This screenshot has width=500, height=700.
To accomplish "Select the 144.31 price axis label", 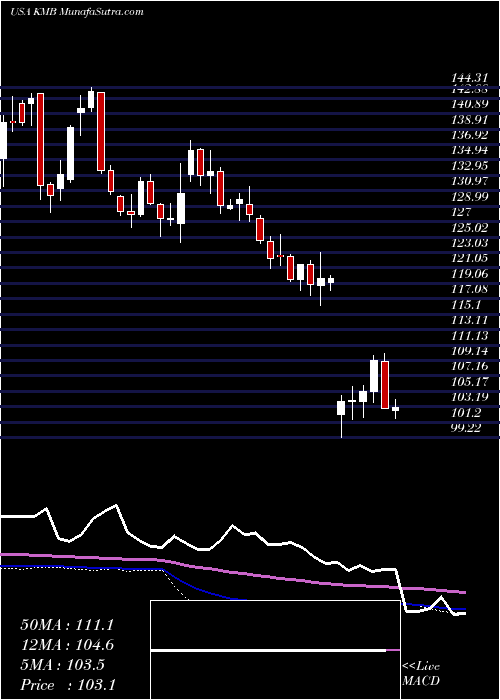I will click(x=471, y=77).
